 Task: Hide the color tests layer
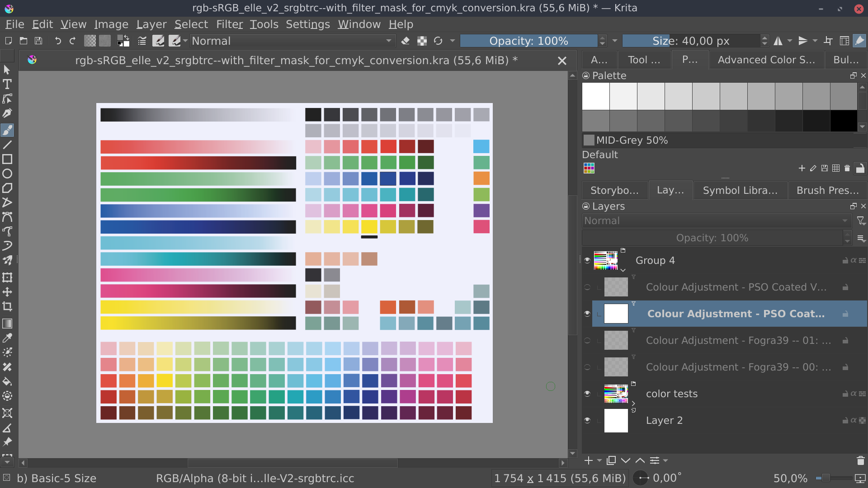click(587, 394)
